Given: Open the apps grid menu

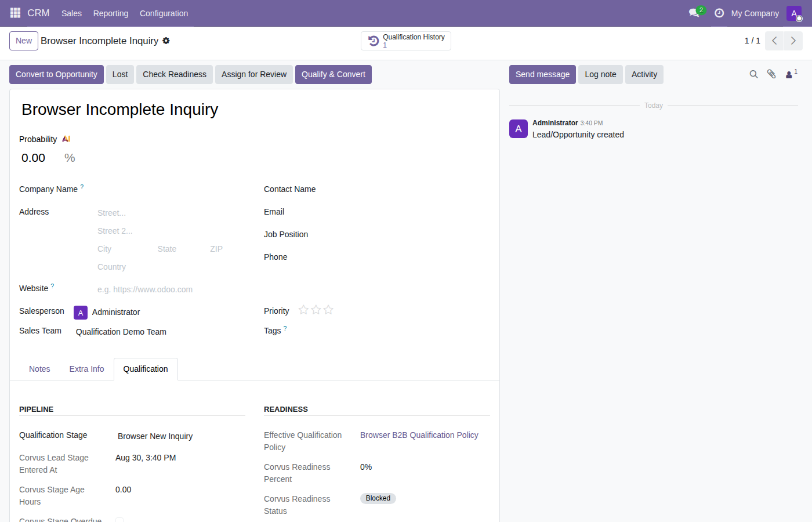Looking at the screenshot, I should [16, 13].
